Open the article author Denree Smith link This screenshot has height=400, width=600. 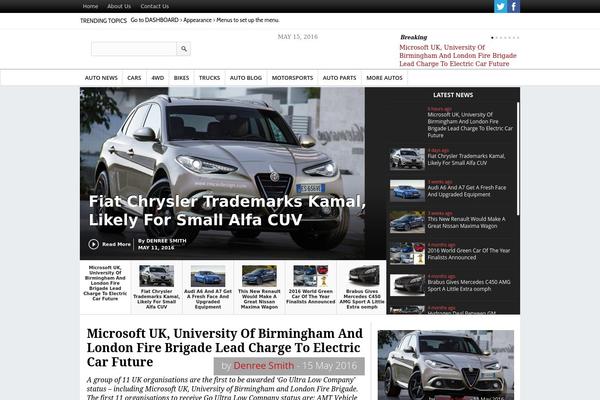pyautogui.click(x=264, y=366)
